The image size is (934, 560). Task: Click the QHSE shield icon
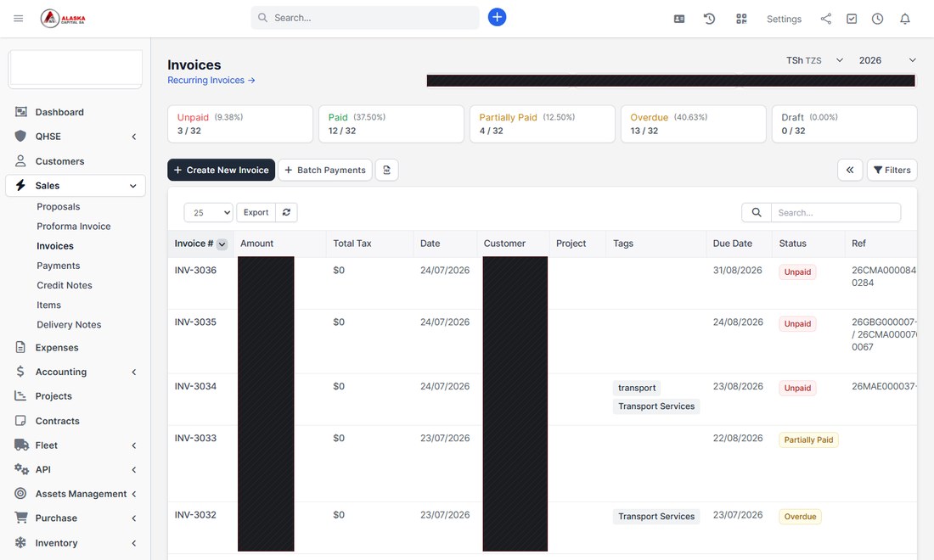(20, 136)
